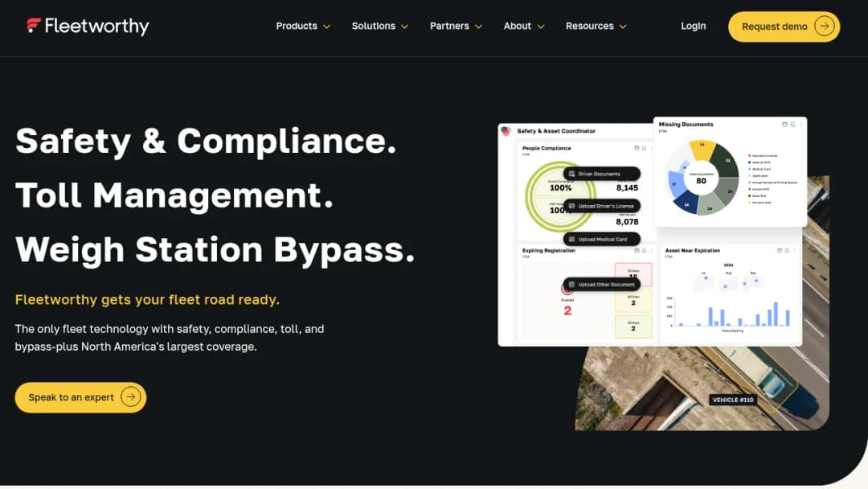Click 'Fleetworthy gets your fleet road ready.' tagline
The image size is (868, 489).
click(x=147, y=300)
